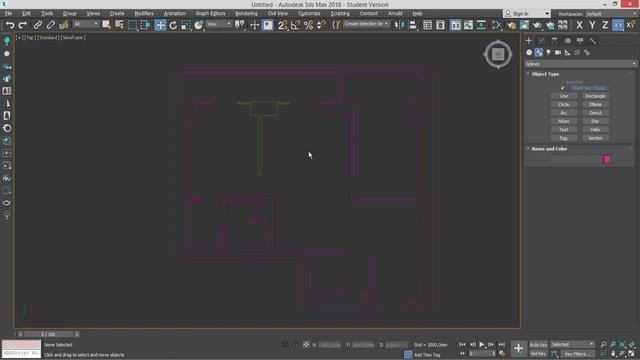
Task: Toggle the 2.5D Snaps button
Action: coord(282,25)
